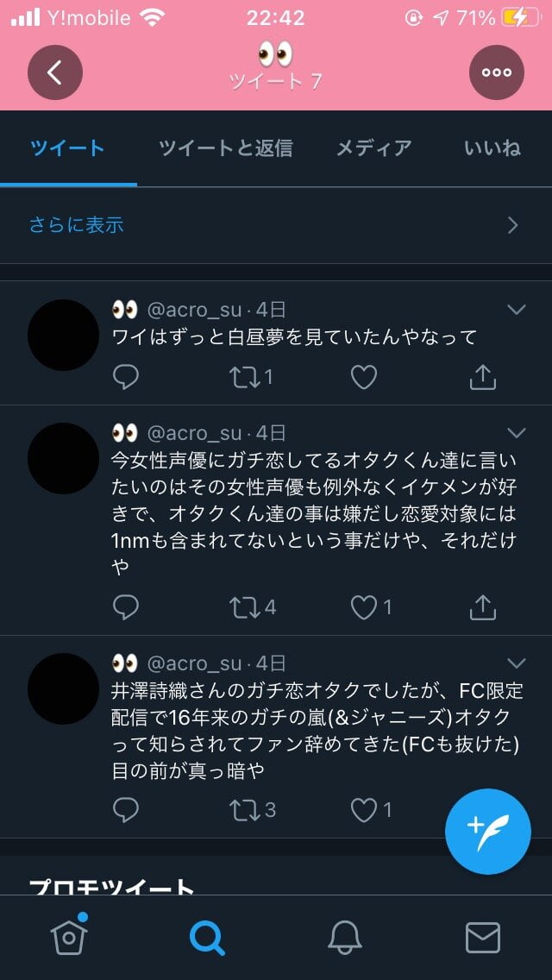Go to the home timeline tab
Screen dimensions: 552x980
click(69, 938)
